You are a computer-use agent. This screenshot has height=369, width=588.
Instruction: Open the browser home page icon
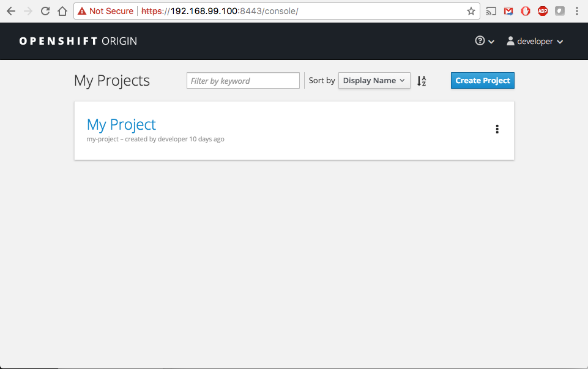coord(62,11)
